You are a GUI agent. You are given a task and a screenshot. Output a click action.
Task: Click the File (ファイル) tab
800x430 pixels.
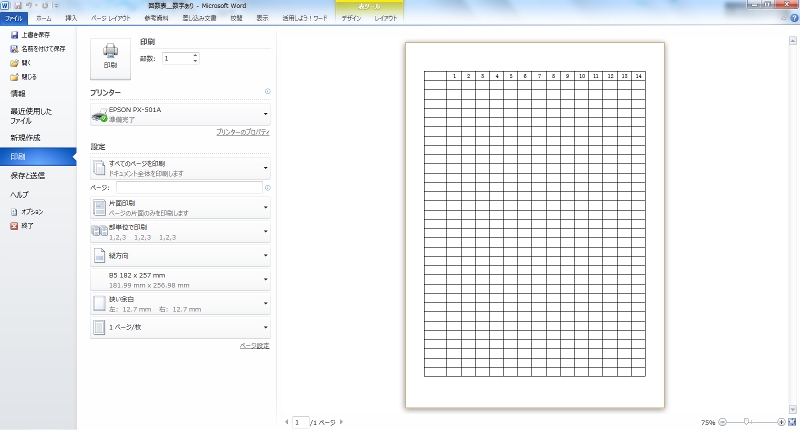click(14, 18)
